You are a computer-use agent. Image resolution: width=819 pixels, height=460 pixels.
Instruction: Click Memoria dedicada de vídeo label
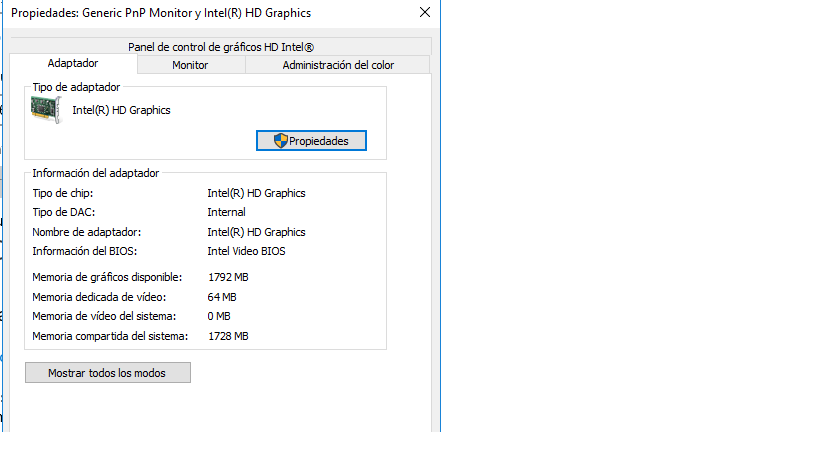[99, 297]
